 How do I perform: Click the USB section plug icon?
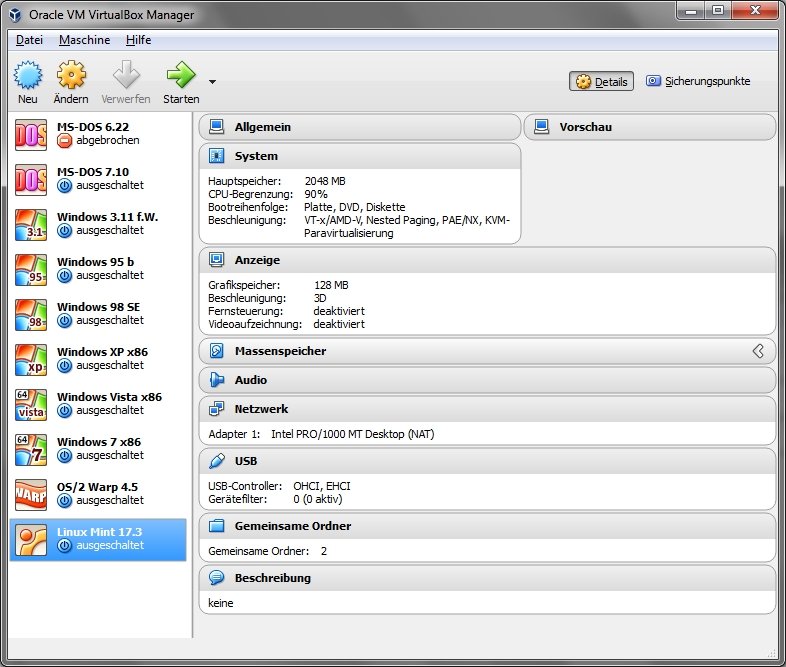tap(217, 461)
